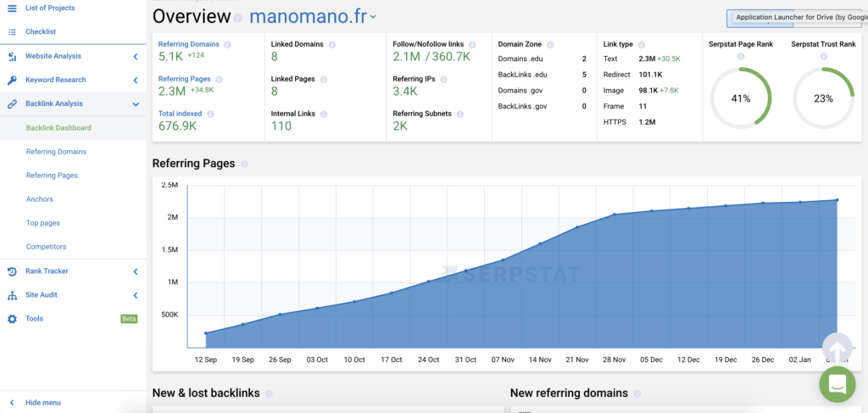The width and height of the screenshot is (868, 413).
Task: Click the HTTPS 1.2M link type row
Action: pos(630,122)
